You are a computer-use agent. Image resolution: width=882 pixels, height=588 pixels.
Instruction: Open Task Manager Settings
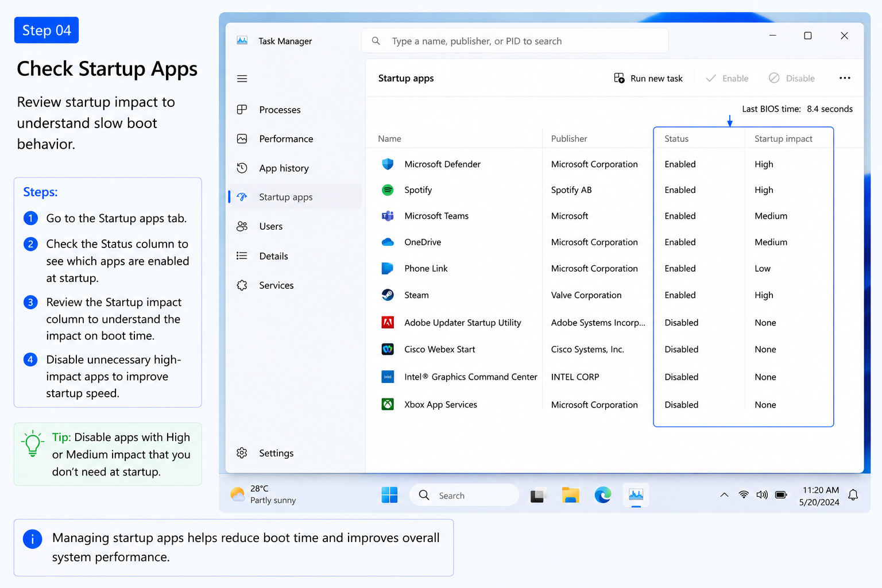pos(295,453)
